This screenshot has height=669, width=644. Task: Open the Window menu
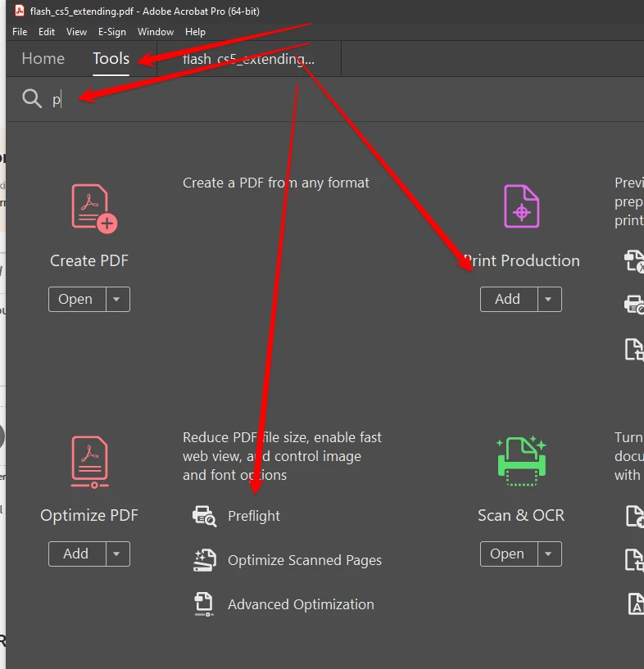pyautogui.click(x=156, y=32)
